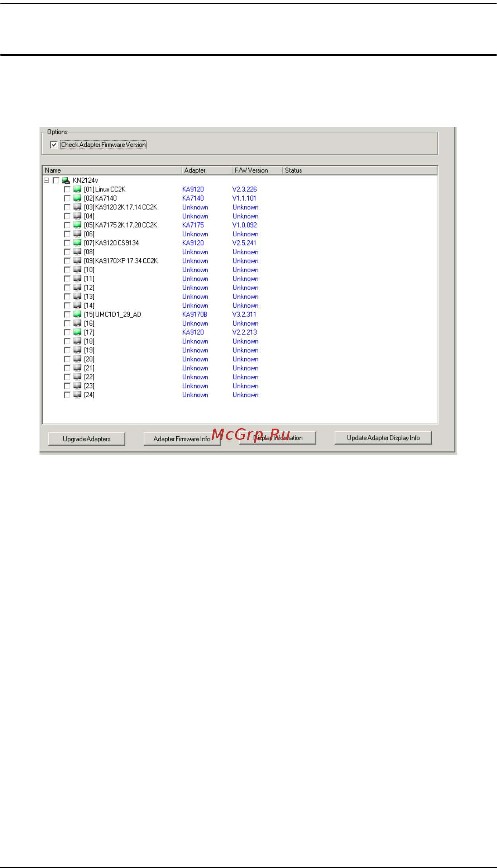Viewport: 497px width, 868px height.
Task: Click the gray monitor icon for port [09]
Action: tap(77, 261)
